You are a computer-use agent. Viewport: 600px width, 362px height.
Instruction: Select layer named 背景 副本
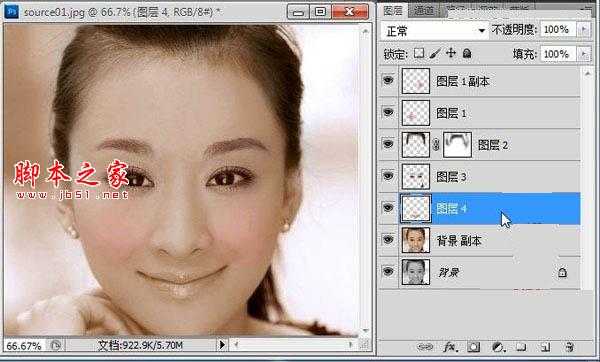[x=459, y=240]
